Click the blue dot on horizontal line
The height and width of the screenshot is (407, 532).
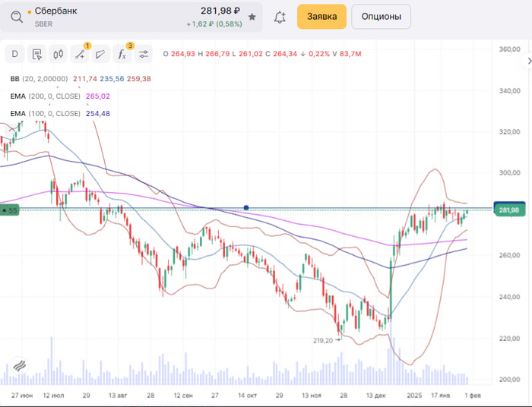click(246, 208)
